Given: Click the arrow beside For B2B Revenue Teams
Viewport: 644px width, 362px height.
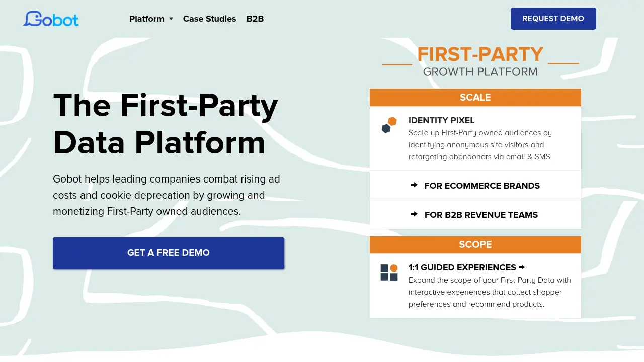Looking at the screenshot, I should tap(414, 214).
